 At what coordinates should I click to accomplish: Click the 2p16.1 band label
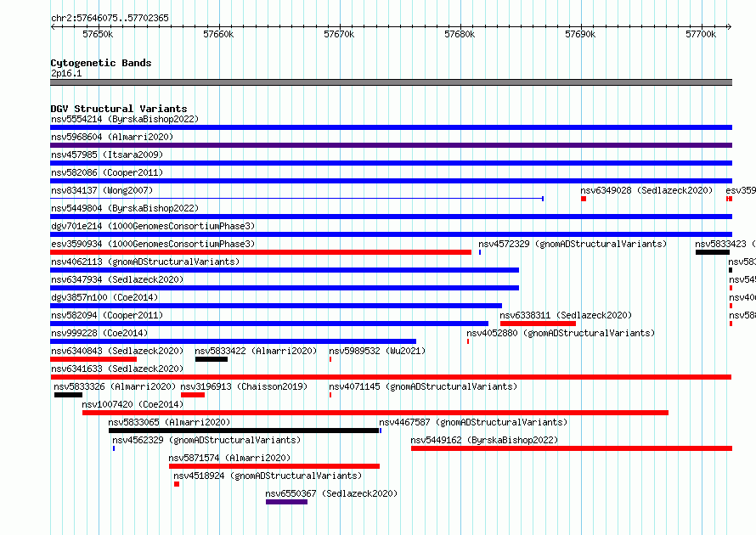coord(66,73)
